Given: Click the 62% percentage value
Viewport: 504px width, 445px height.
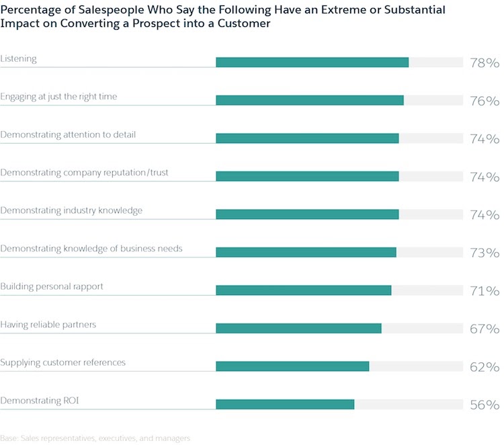Looking at the screenshot, I should pyautogui.click(x=485, y=367).
